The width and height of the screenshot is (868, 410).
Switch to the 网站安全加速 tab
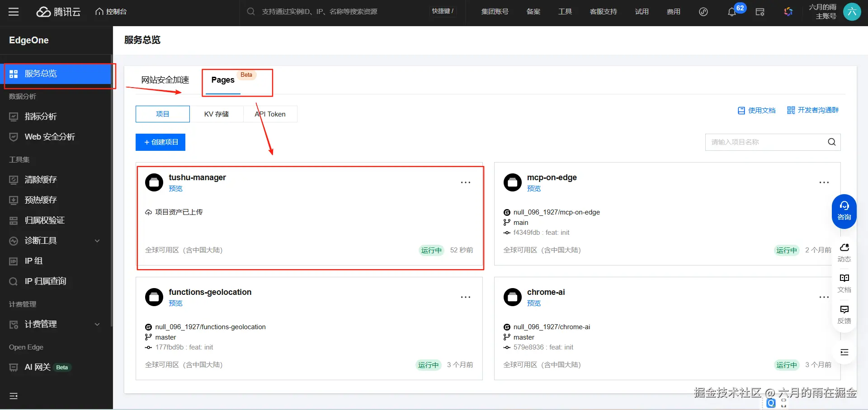[165, 80]
